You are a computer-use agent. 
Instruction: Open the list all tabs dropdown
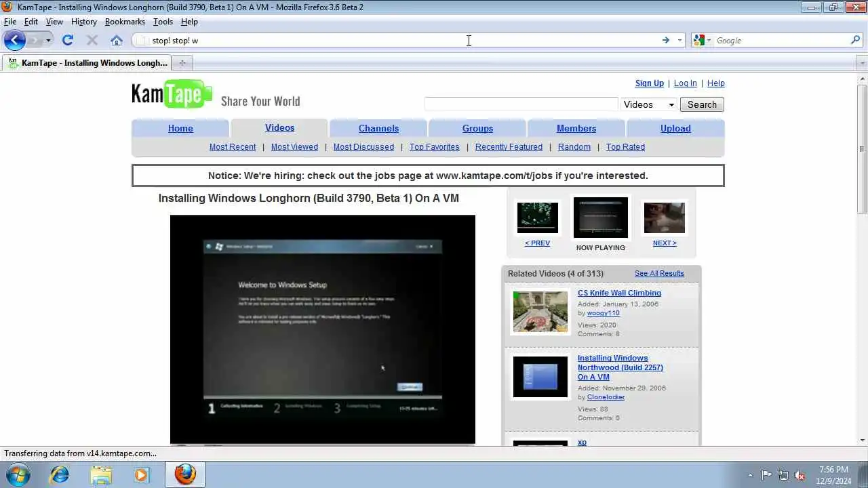862,63
